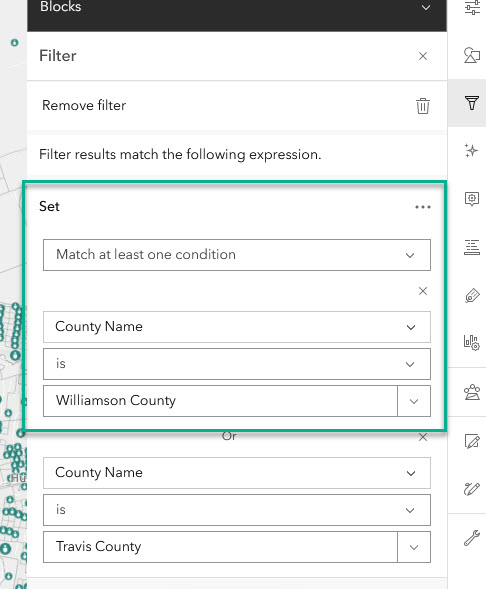Open the Labels tag icon in sidebar

click(472, 296)
